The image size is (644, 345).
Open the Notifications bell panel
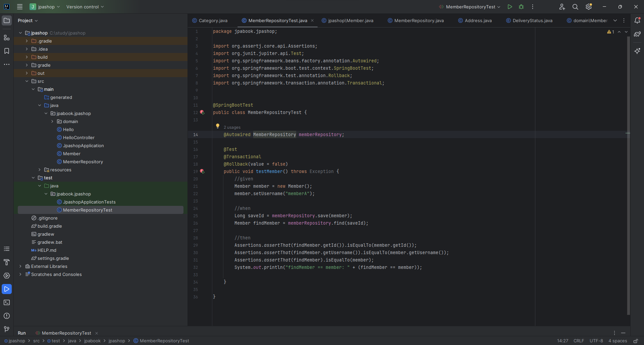click(637, 20)
